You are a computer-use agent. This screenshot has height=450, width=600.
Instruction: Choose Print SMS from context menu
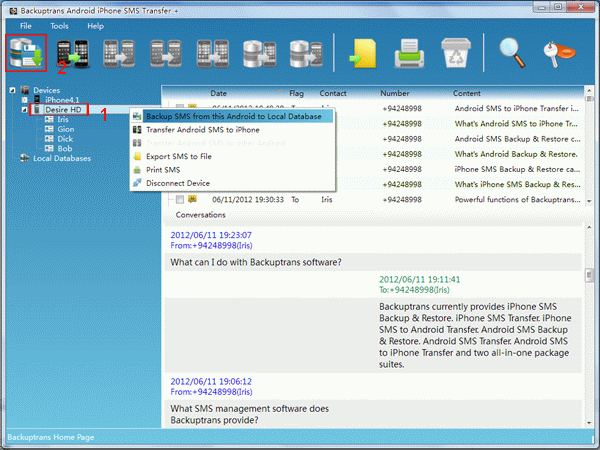coord(232,170)
